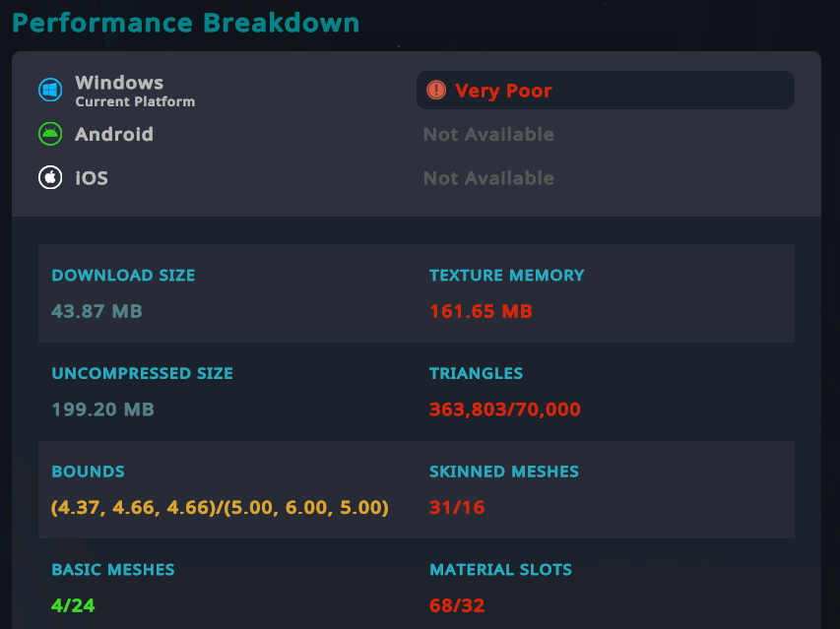This screenshot has height=629, width=840.
Task: Click Android's Not Available status
Action: [488, 135]
